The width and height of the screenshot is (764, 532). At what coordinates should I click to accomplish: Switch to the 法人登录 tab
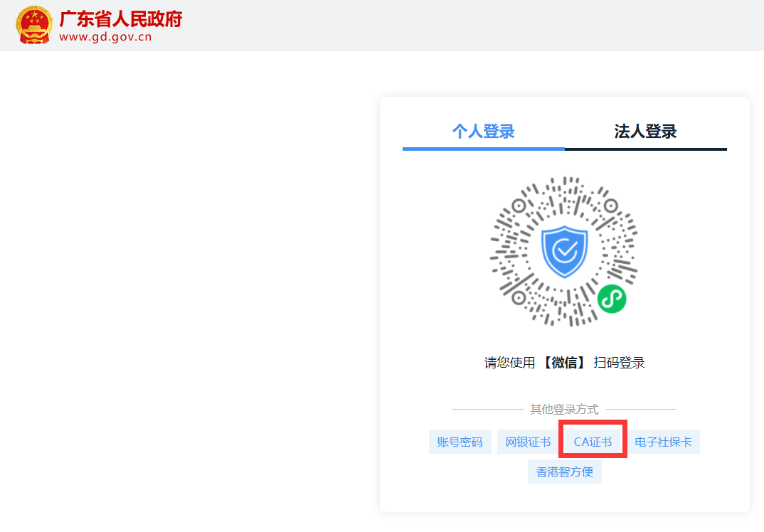[x=645, y=132]
